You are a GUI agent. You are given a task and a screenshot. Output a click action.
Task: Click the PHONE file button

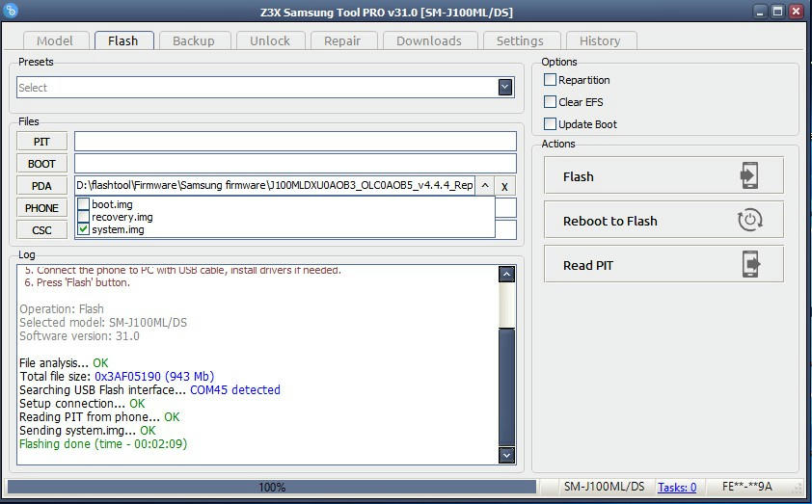click(41, 208)
